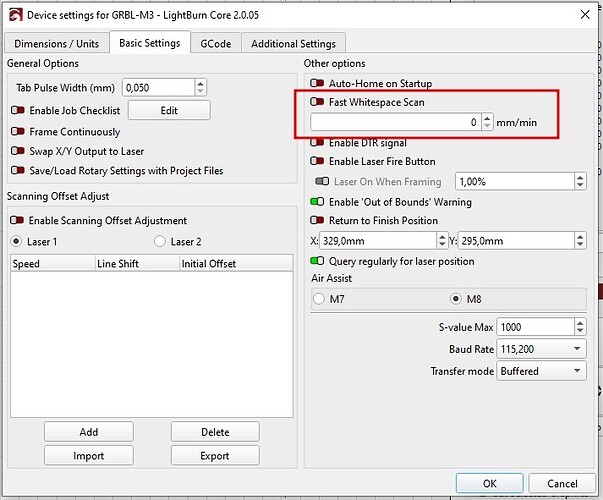Image resolution: width=603 pixels, height=500 pixels.
Task: Click the Export button
Action: (215, 456)
